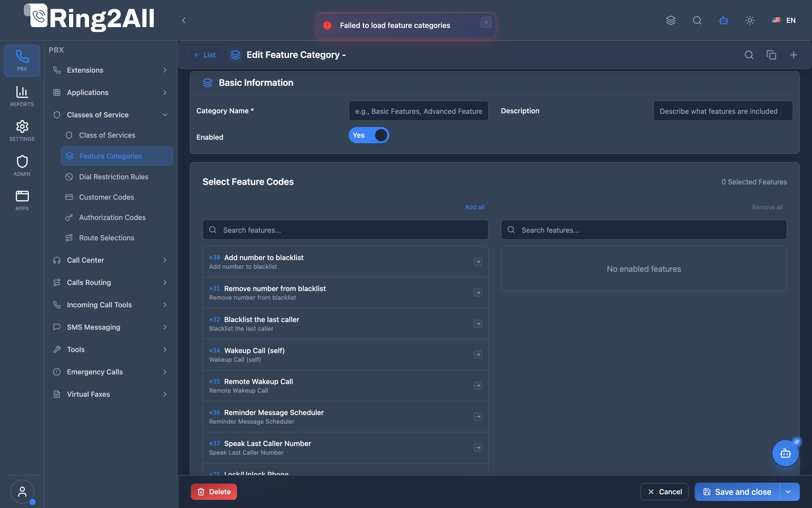This screenshot has height=508, width=812.
Task: Add feature *31 Remove number from blacklist arrow
Action: pos(478,293)
